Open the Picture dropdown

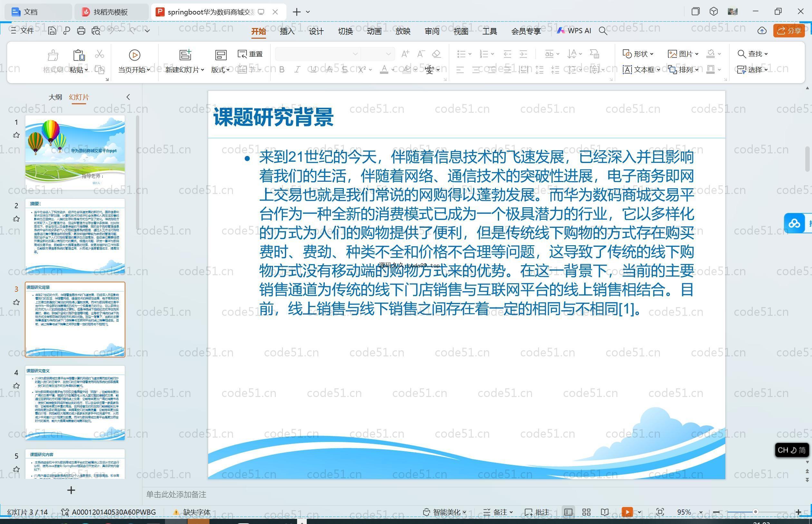pos(683,54)
